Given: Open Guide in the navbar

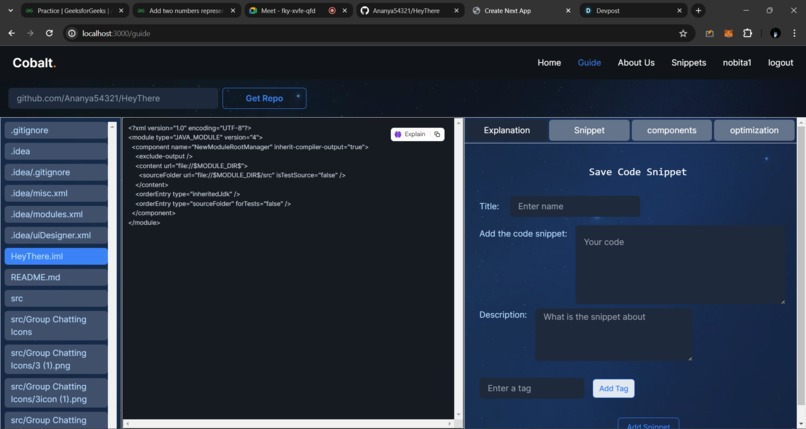Looking at the screenshot, I should pos(589,63).
